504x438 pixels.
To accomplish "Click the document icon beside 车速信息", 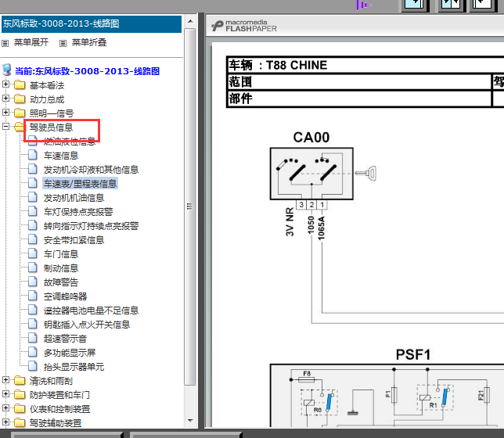I will (32, 155).
